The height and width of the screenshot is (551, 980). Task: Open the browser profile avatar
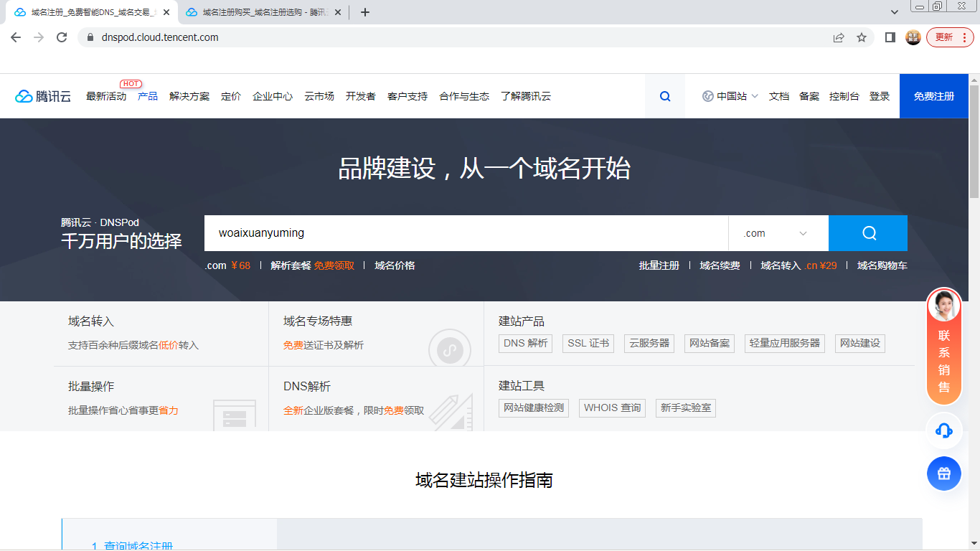913,37
